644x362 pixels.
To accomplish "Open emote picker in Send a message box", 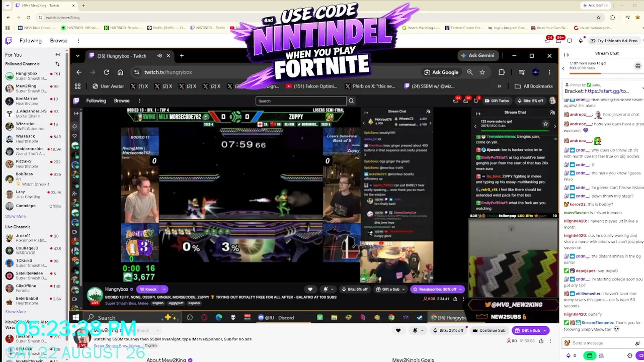I will (x=638, y=343).
